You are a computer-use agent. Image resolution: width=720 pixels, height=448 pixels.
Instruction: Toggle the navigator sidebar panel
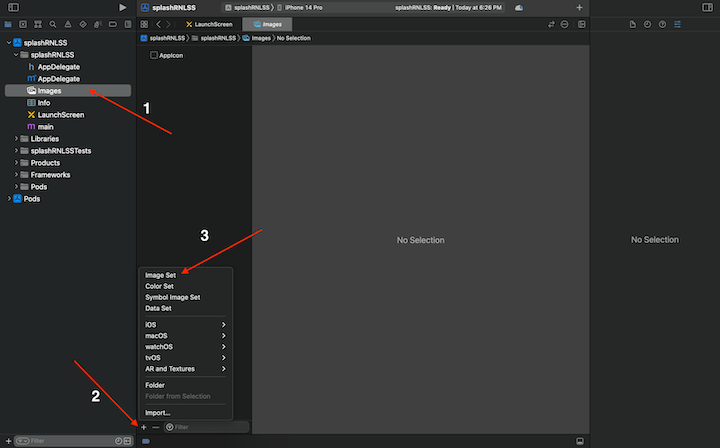click(13, 7)
